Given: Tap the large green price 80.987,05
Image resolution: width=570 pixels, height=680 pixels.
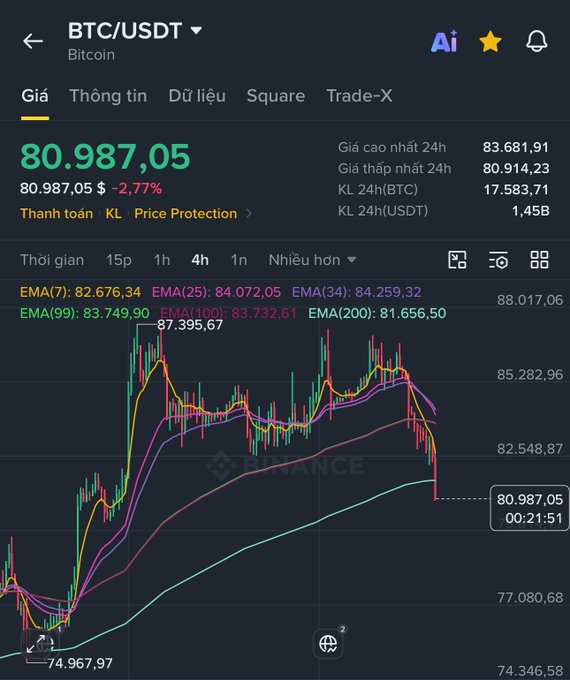Looking at the screenshot, I should tap(105, 157).
